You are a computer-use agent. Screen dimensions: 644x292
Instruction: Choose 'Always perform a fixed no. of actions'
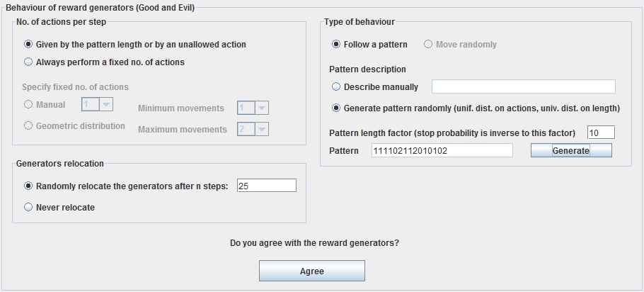coord(29,62)
